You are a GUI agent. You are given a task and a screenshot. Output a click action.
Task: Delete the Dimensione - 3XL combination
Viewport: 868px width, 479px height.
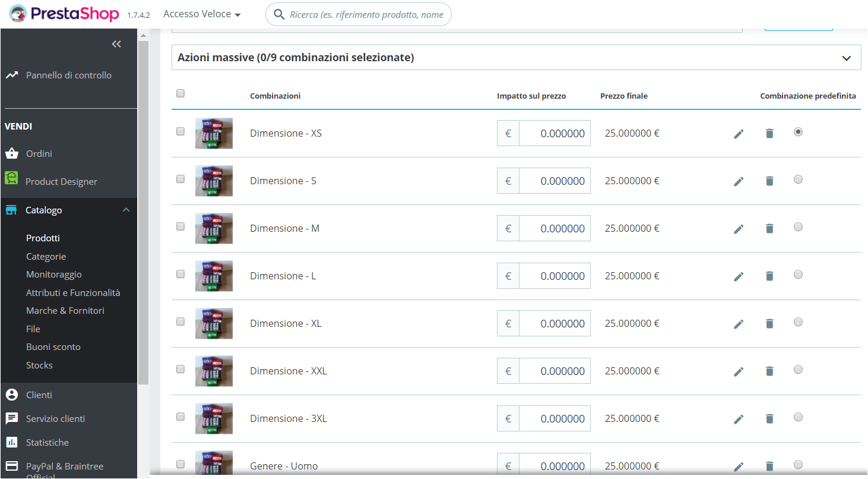(x=769, y=419)
